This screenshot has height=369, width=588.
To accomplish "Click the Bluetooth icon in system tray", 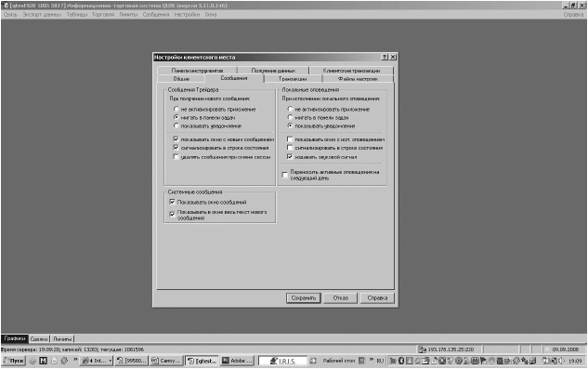I will pyautogui.click(x=401, y=361).
